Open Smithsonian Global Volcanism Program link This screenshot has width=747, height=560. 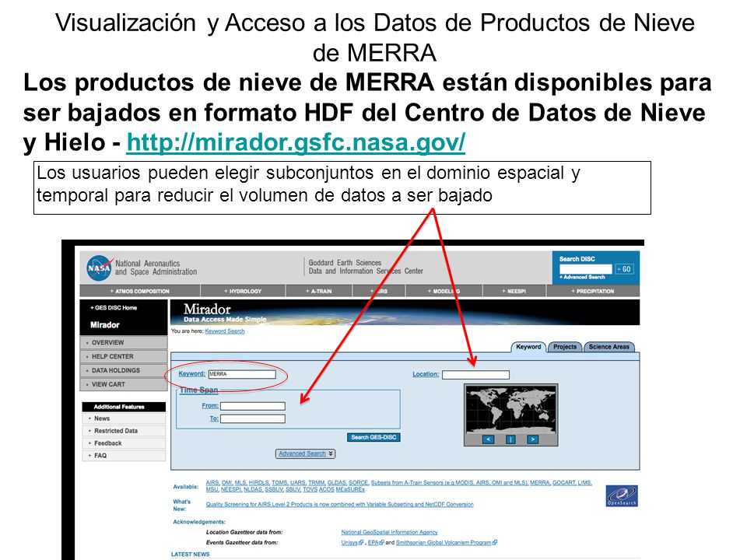(x=447, y=542)
